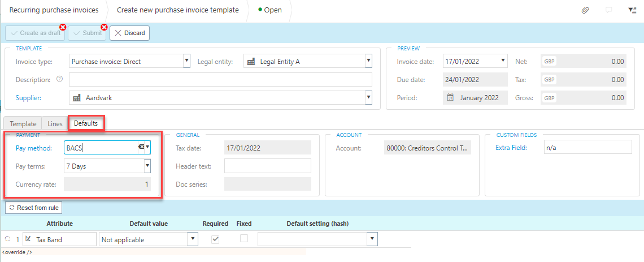Click the Tax Band attribute icon
This screenshot has width=644, height=262.
tap(28, 239)
